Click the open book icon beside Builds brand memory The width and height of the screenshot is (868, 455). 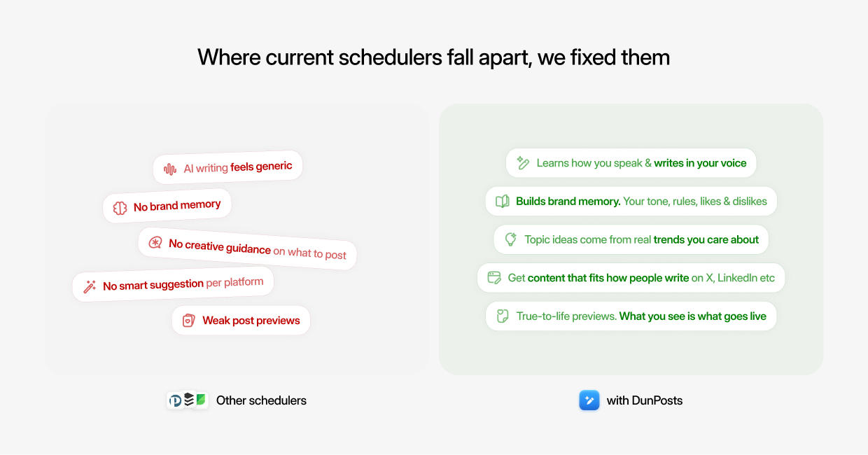(x=502, y=202)
